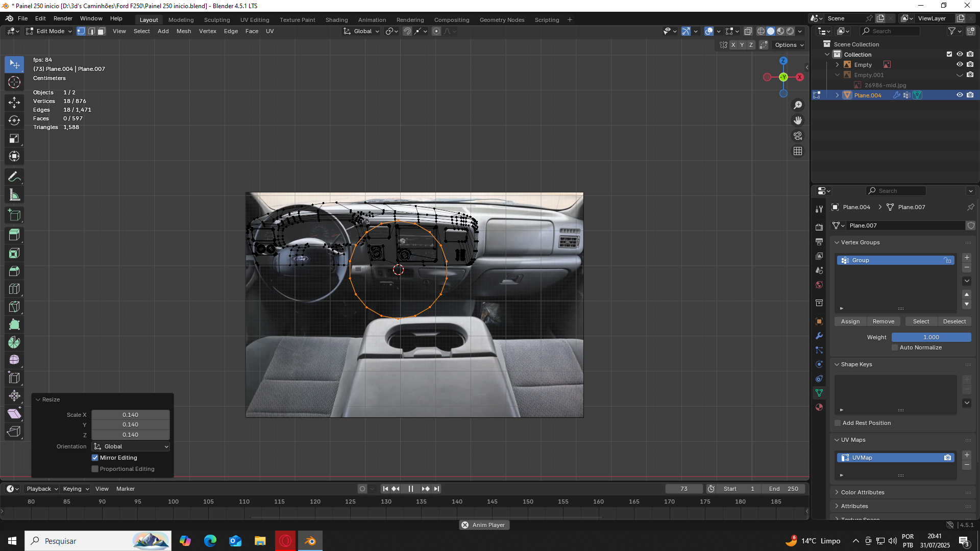Click the Annotate pencil tool
The image size is (980, 551).
[x=14, y=177]
